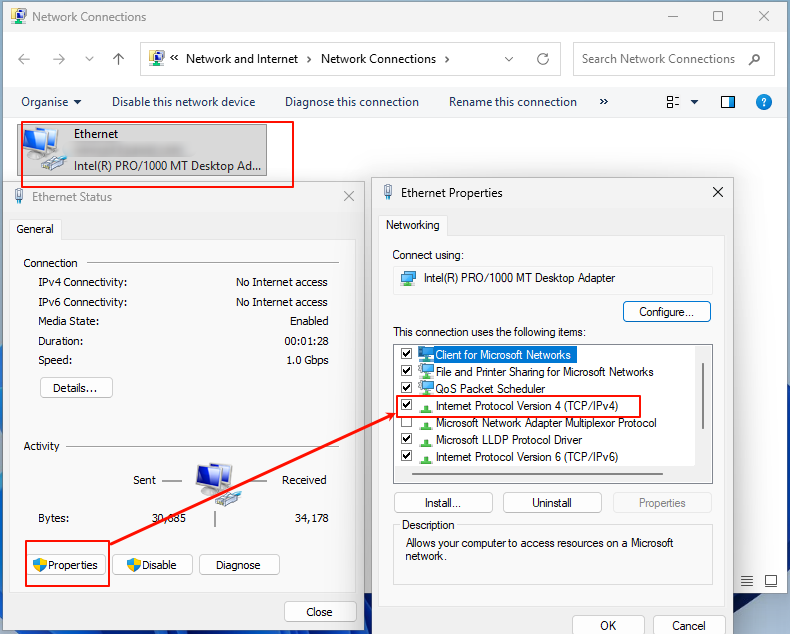Focus the Search Network Connections field

coord(674,59)
